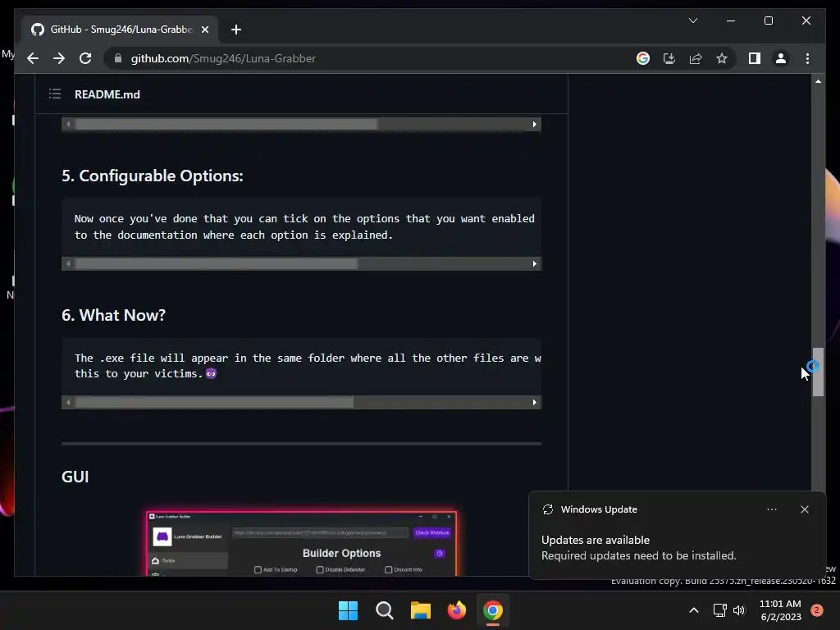Image resolution: width=840 pixels, height=630 pixels.
Task: Click the '5. Configurable Options:' heading
Action: (152, 176)
